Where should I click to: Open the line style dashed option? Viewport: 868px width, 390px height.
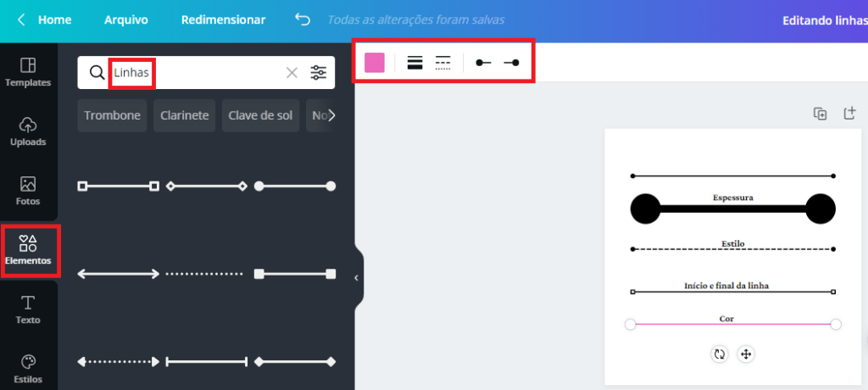click(x=442, y=63)
